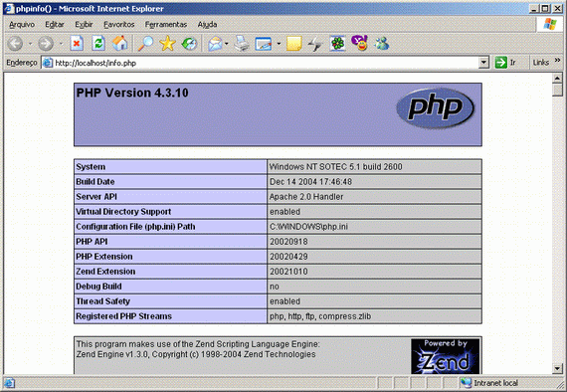Screen dimensions: 567x392
Task: Open the Arquivo menu
Action: pos(22,25)
